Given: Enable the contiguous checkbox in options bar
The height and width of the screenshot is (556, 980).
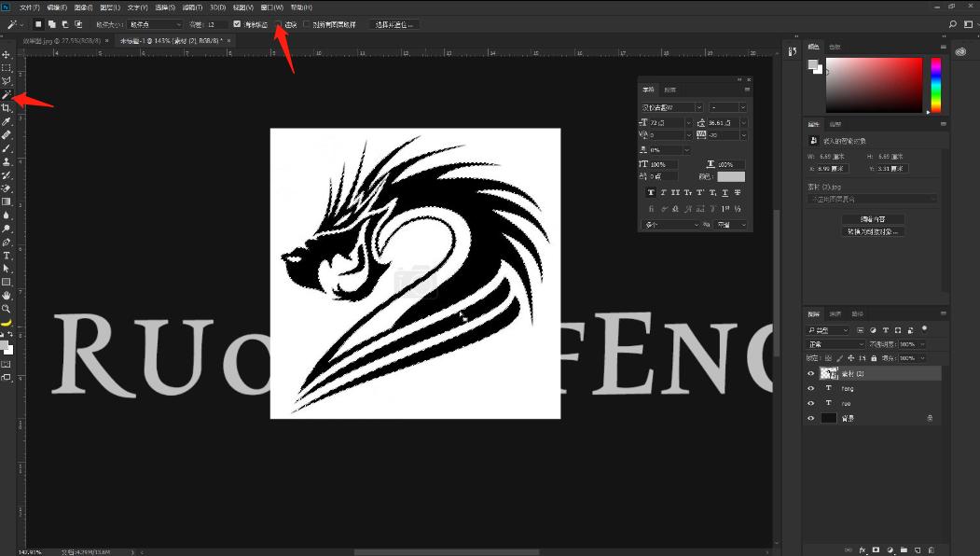Looking at the screenshot, I should point(279,24).
